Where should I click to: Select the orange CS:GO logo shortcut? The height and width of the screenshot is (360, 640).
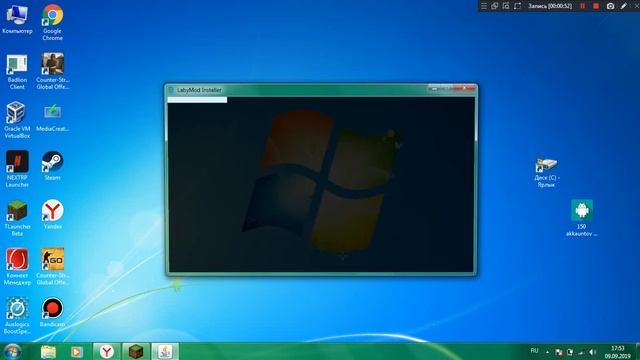(x=52, y=267)
